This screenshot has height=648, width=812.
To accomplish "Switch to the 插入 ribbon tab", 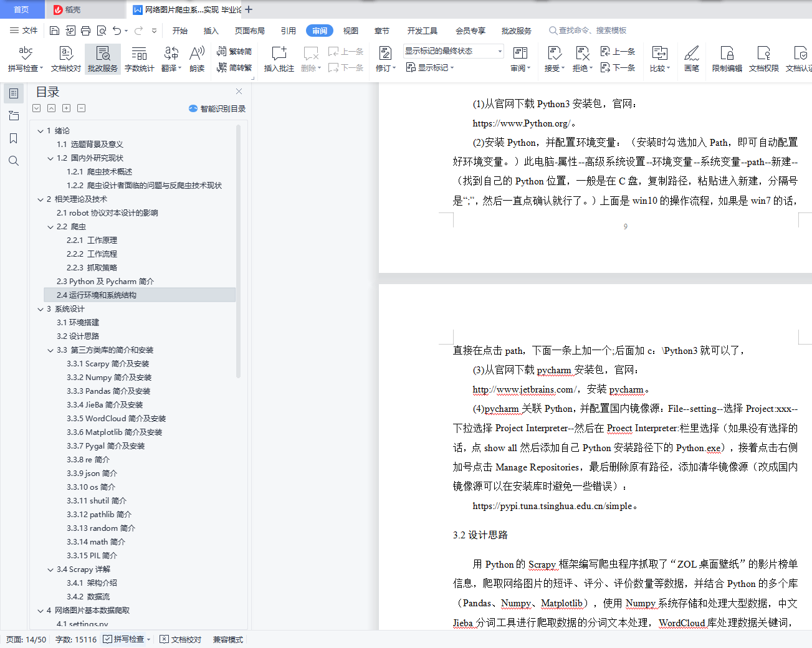I will tap(211, 31).
